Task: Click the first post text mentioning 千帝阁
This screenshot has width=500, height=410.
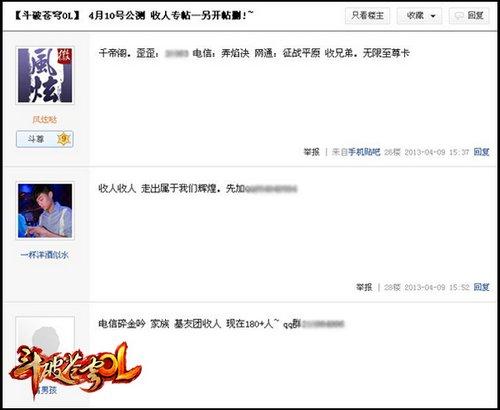Action: [x=254, y=53]
